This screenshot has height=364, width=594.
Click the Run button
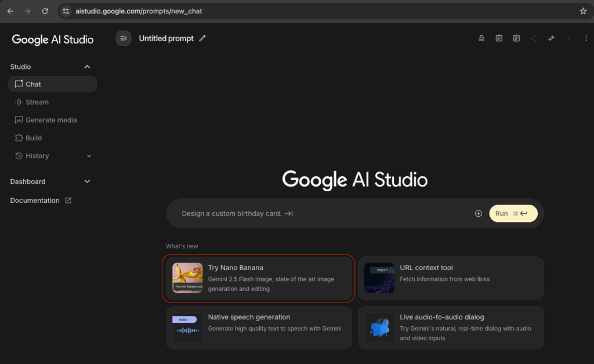513,213
